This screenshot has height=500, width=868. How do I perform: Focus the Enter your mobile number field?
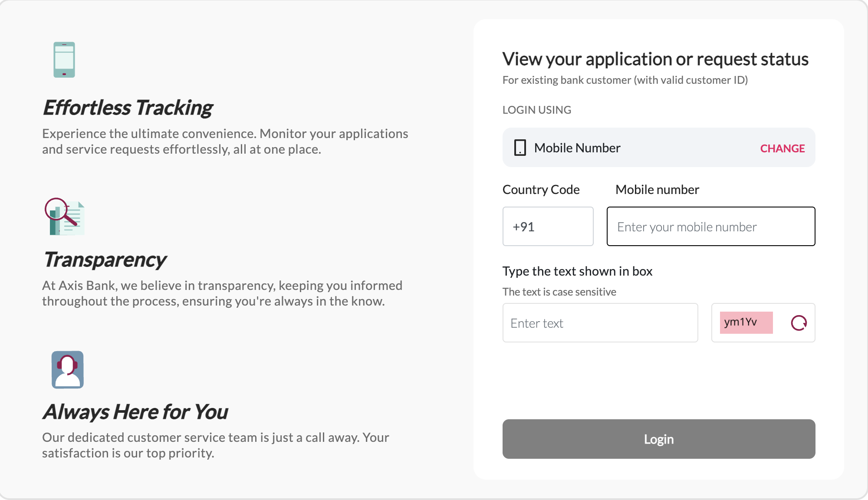click(x=711, y=227)
